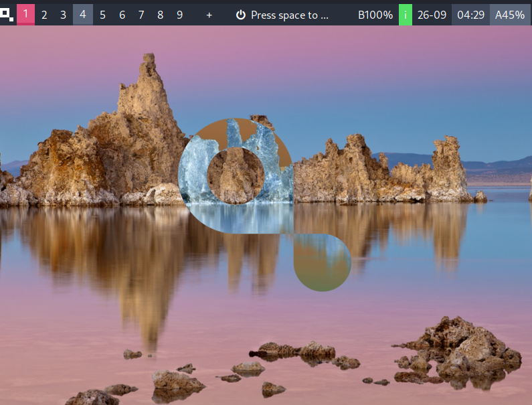Screen dimensions: 532x405
Task: Click the green info indicator
Action: pos(405,15)
